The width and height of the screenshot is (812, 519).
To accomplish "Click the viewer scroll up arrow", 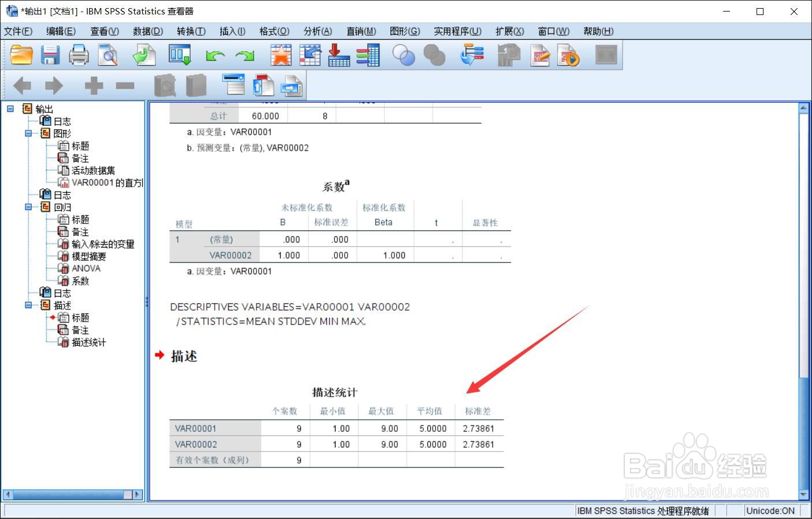I will 803,107.
